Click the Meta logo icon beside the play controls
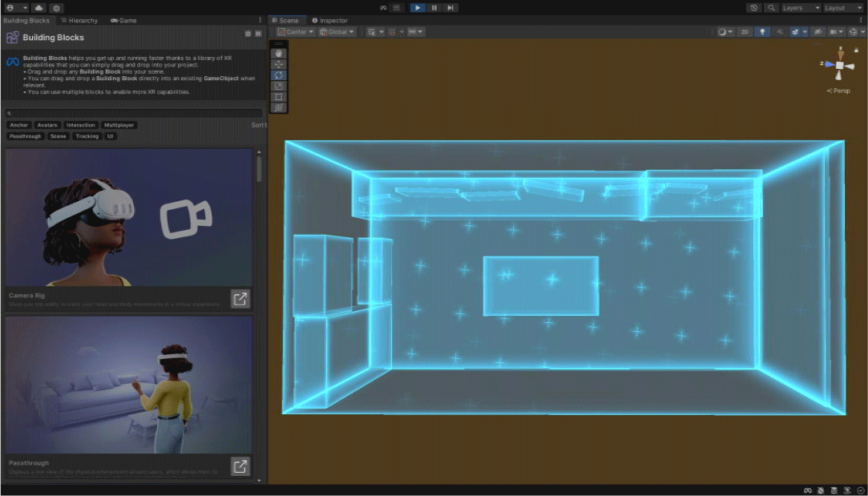 tap(382, 8)
